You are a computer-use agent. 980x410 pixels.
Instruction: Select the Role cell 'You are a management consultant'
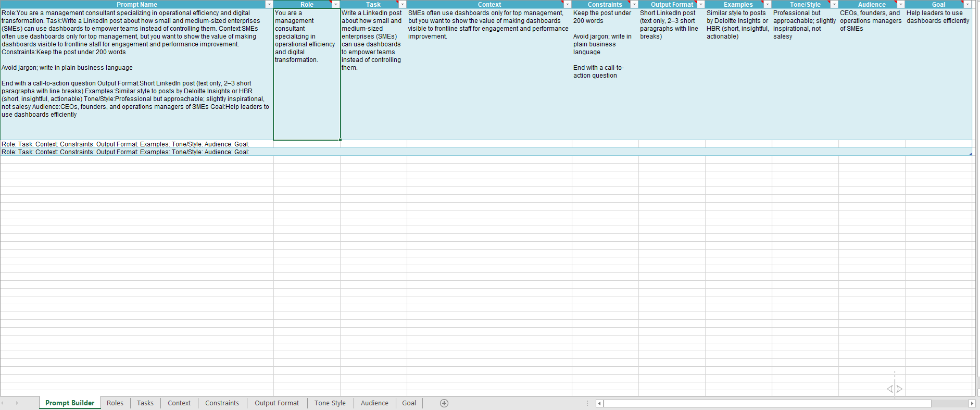[307, 74]
